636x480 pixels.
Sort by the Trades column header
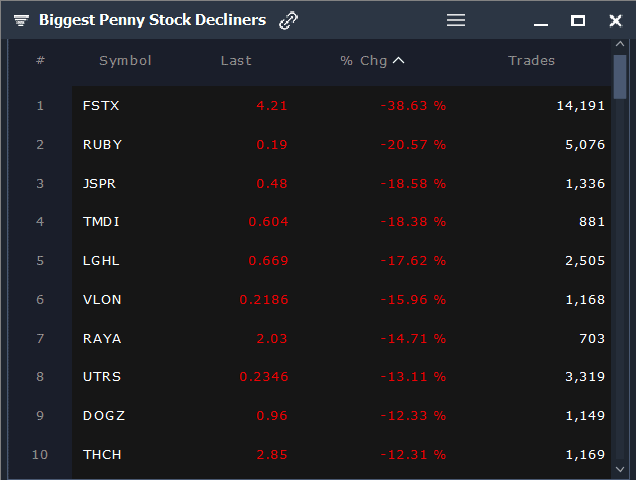click(x=531, y=61)
